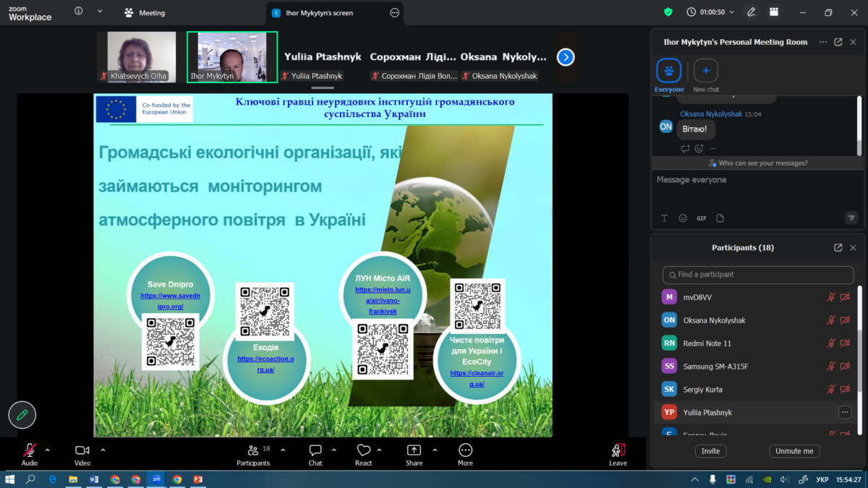Expand the reactions options chevron

tap(380, 450)
